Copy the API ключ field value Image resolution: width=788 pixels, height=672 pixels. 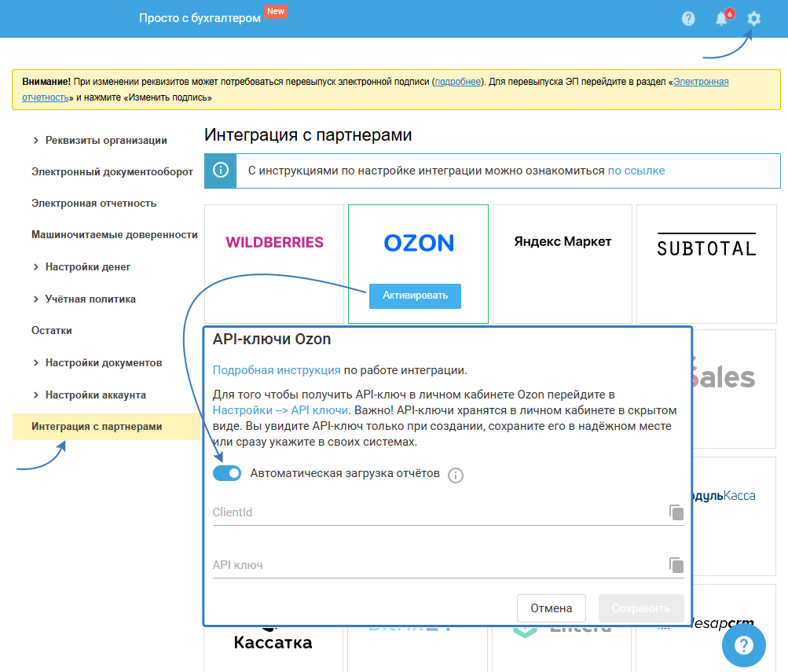click(676, 564)
